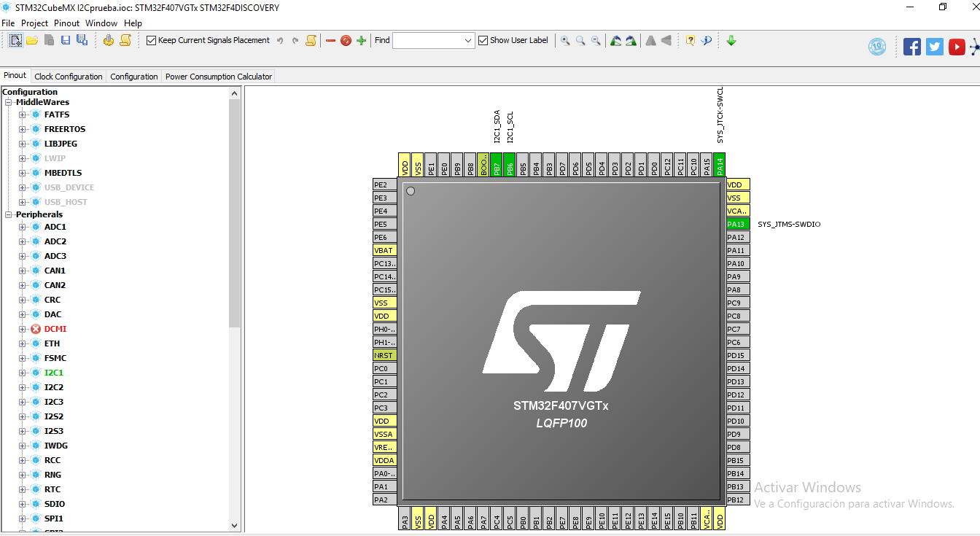Switch to the Power Consumption Calculator tab
This screenshot has width=980, height=536.
[x=219, y=77]
